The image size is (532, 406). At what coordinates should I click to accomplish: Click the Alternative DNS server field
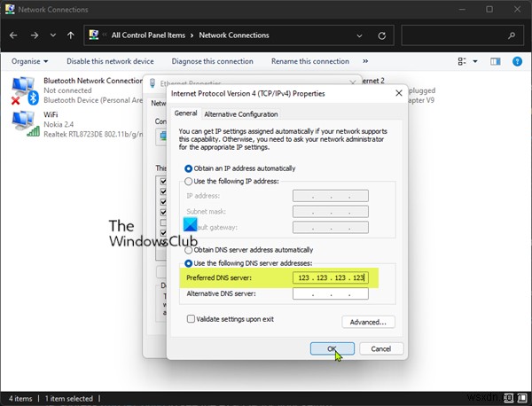click(330, 293)
